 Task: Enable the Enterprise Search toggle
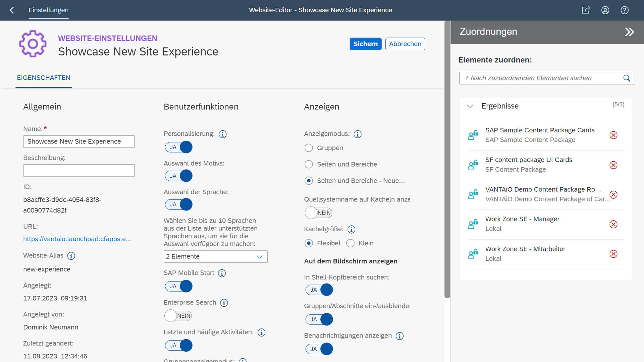coord(178,315)
